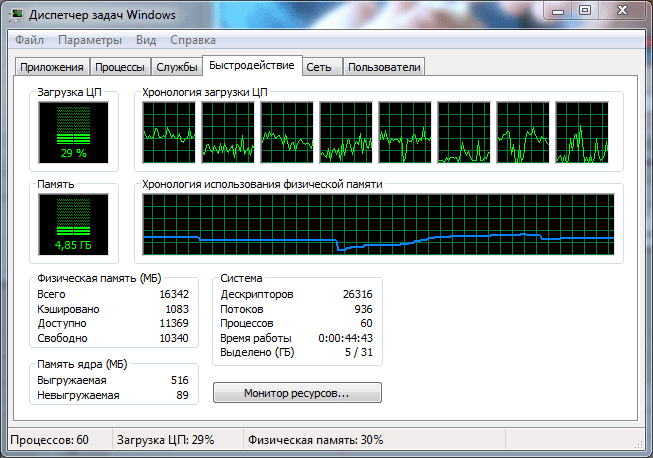Minimize the Task Manager window
653x458 pixels.
point(558,11)
